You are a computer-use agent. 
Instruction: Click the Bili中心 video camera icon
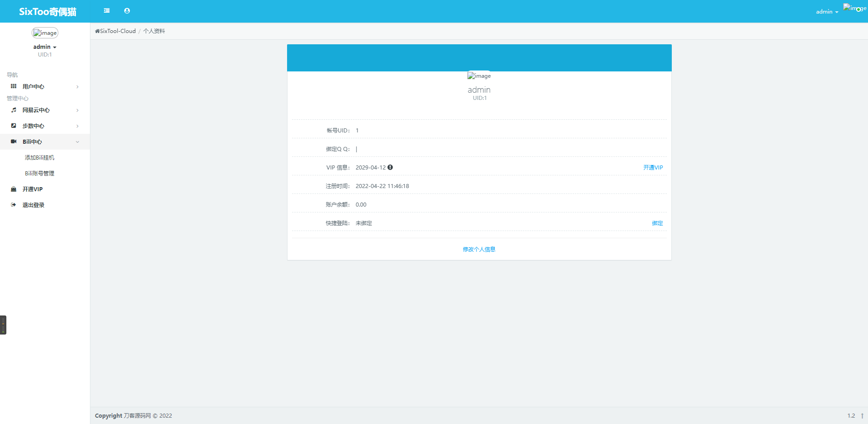[x=14, y=141]
